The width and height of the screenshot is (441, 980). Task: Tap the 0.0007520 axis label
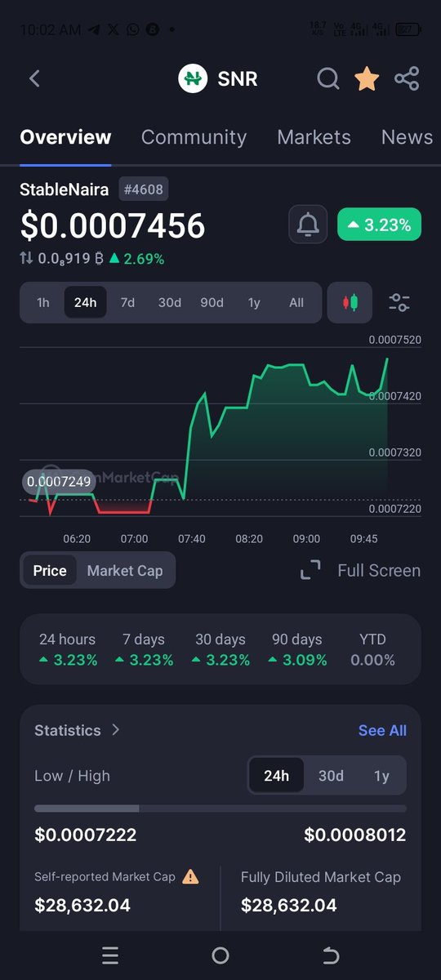pyautogui.click(x=395, y=340)
